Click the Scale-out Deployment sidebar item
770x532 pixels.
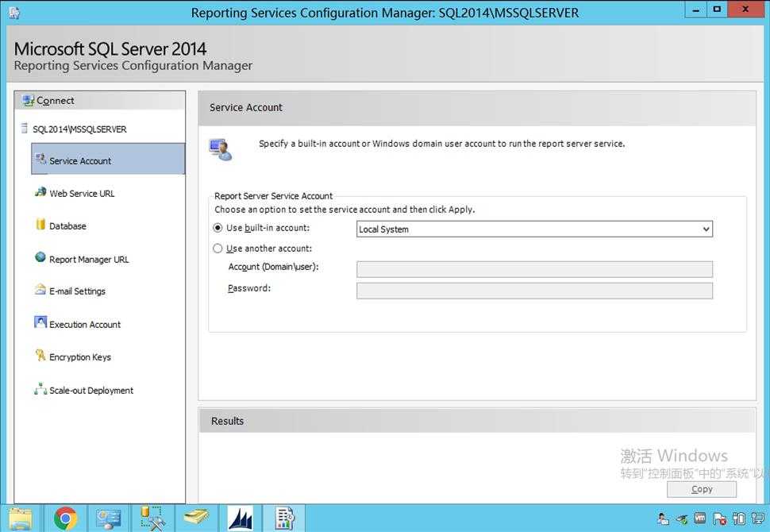90,391
